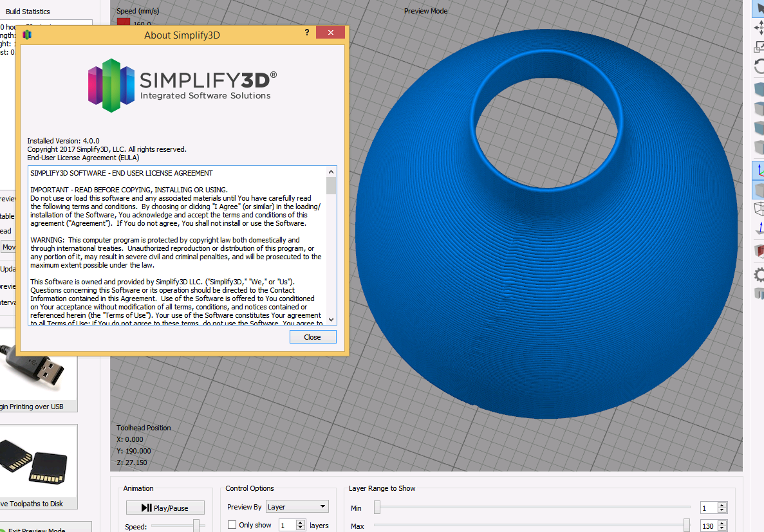Toggle wireframe model rendering

(759, 208)
